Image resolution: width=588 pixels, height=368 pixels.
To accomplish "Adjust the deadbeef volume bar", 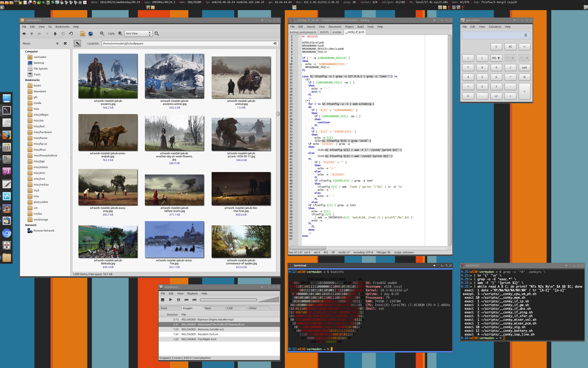I will [x=269, y=300].
